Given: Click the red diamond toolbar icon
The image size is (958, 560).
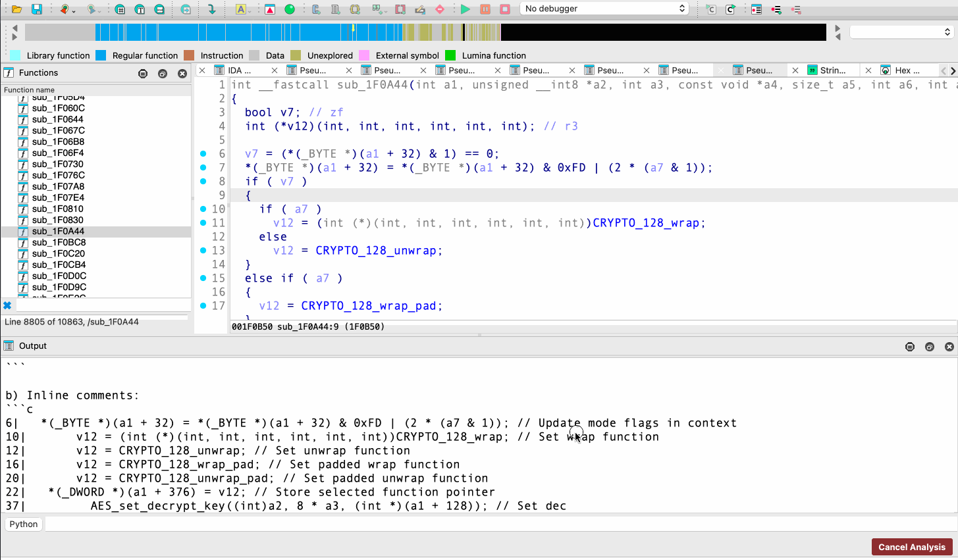Looking at the screenshot, I should pyautogui.click(x=440, y=9).
